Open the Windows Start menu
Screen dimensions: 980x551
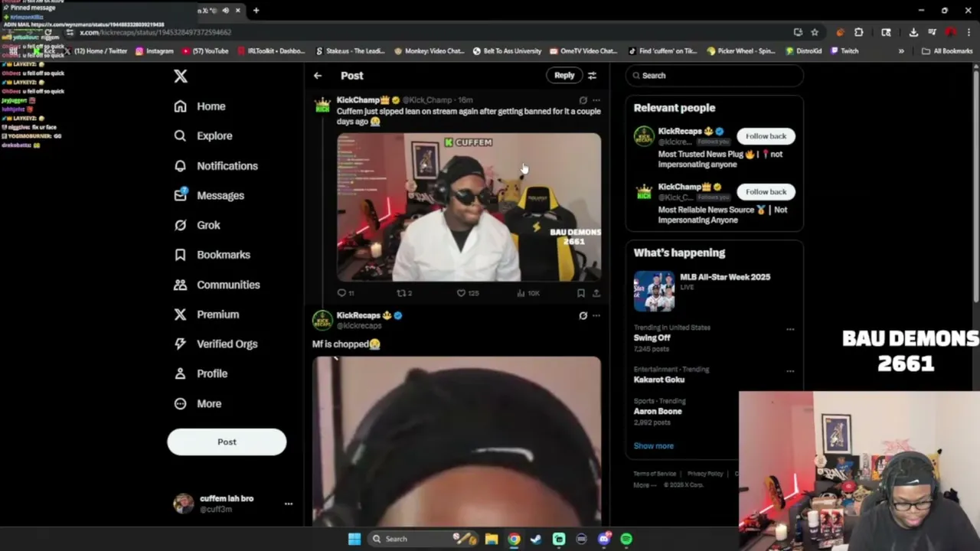(354, 539)
